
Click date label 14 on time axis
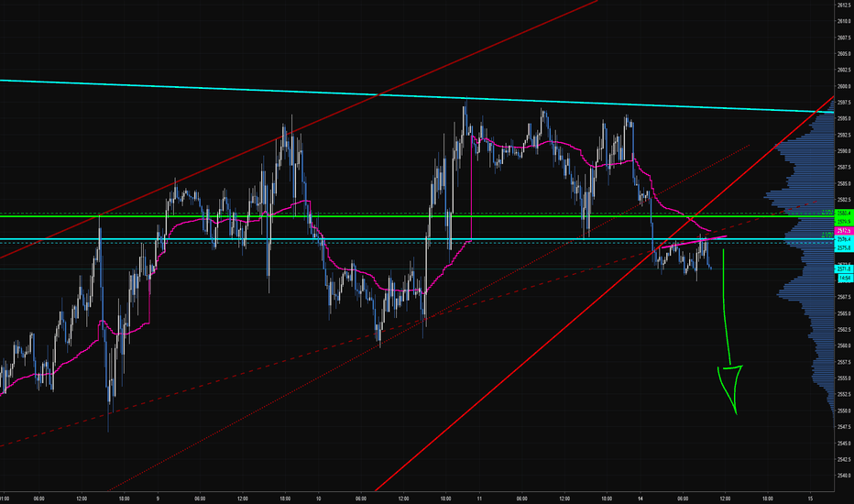[x=640, y=499]
